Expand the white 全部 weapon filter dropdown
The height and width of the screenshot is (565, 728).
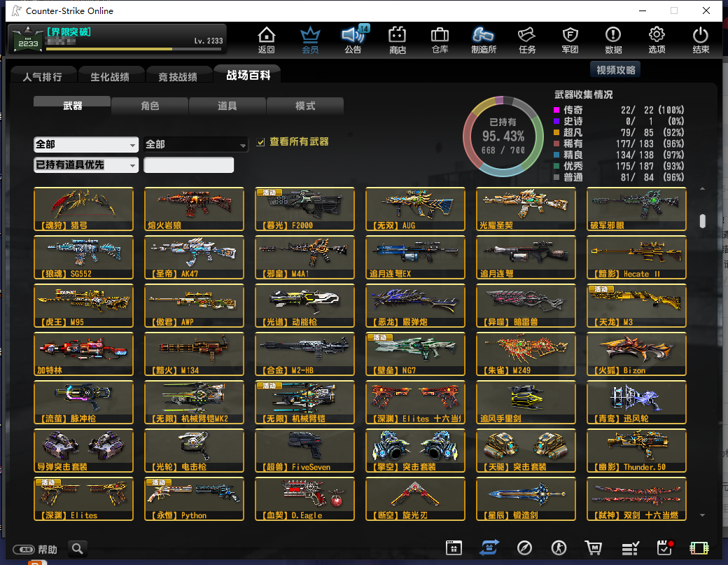tap(86, 145)
